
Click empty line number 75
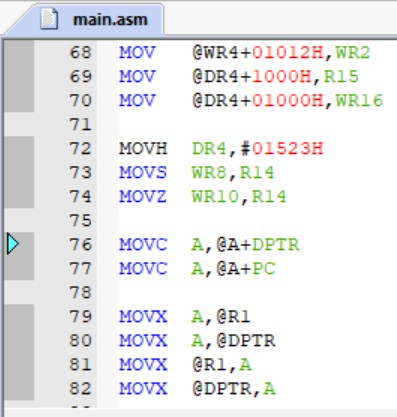(x=80, y=221)
